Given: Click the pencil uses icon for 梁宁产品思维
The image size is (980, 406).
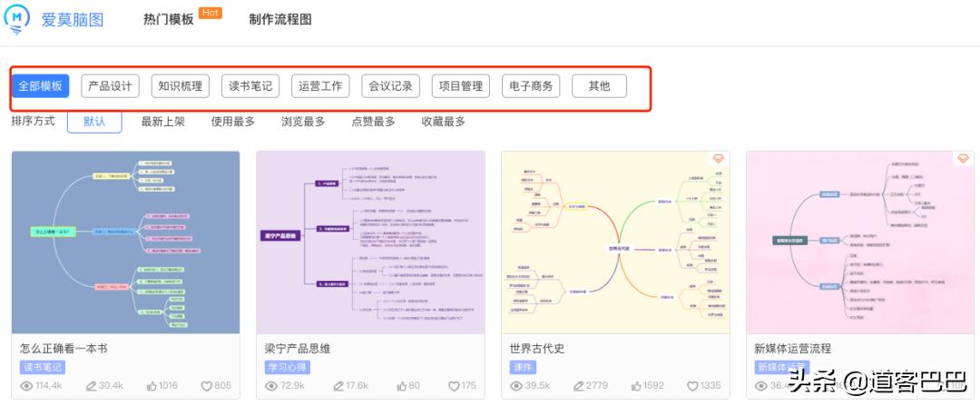Looking at the screenshot, I should point(338,386).
